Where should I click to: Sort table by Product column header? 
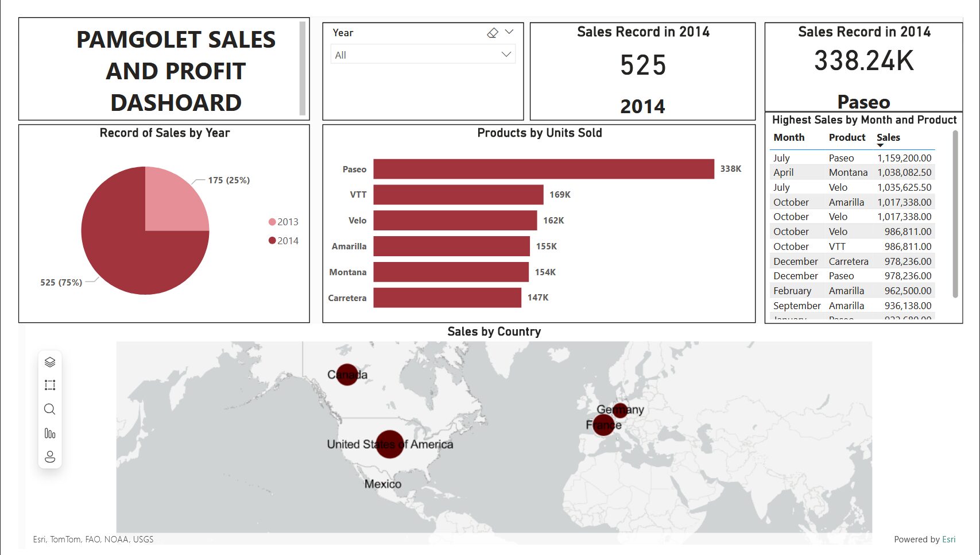click(x=847, y=137)
